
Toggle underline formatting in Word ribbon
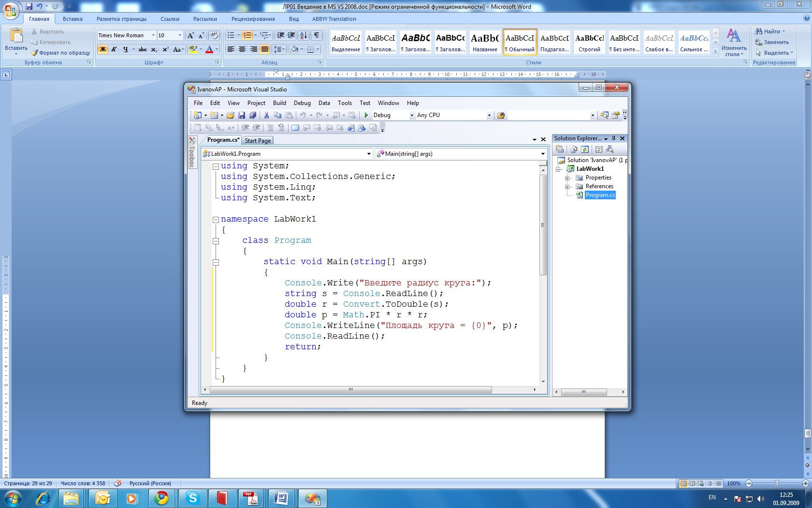126,49
